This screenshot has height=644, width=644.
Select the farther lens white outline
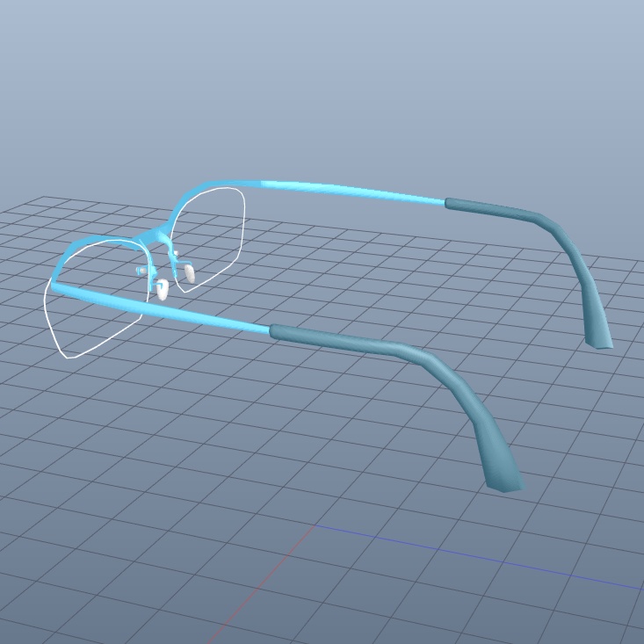207,240
